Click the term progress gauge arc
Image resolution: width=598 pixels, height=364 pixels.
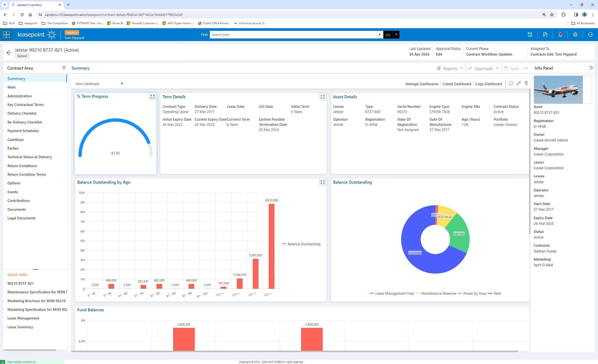tap(116, 120)
